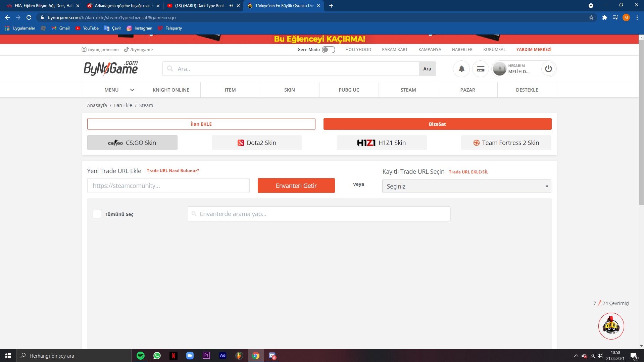Reload the page
Image resolution: width=644 pixels, height=362 pixels.
[29, 17]
